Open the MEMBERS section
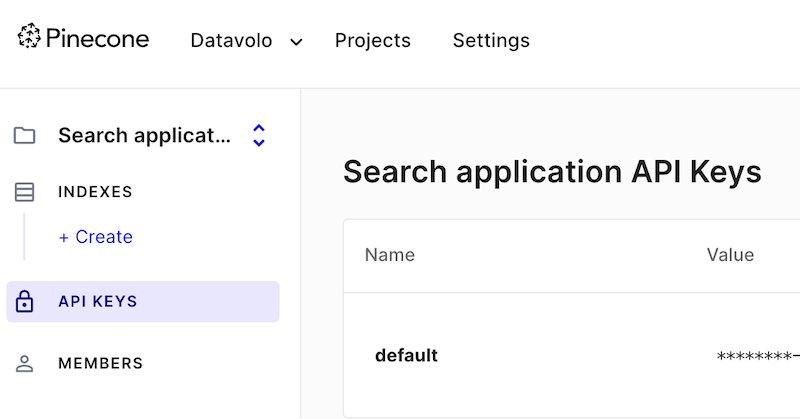 [x=101, y=363]
